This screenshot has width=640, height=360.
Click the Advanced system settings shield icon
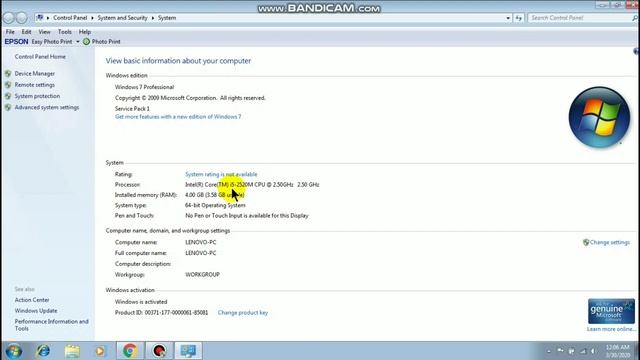tap(8, 107)
